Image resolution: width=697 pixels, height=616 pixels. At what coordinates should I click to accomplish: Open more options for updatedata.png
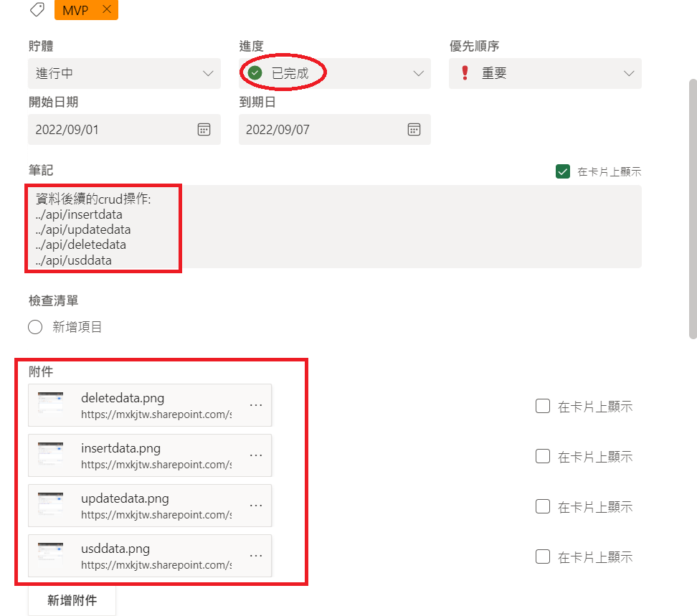coord(256,506)
